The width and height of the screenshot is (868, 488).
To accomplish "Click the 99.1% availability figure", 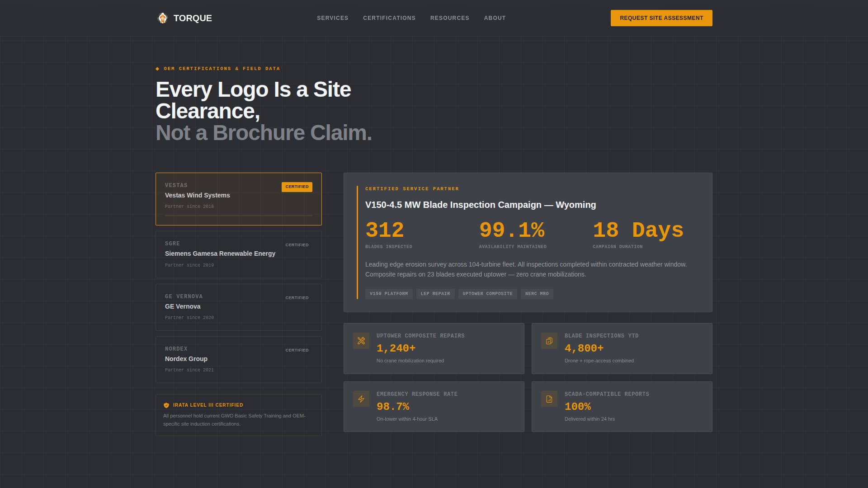I will pyautogui.click(x=512, y=230).
